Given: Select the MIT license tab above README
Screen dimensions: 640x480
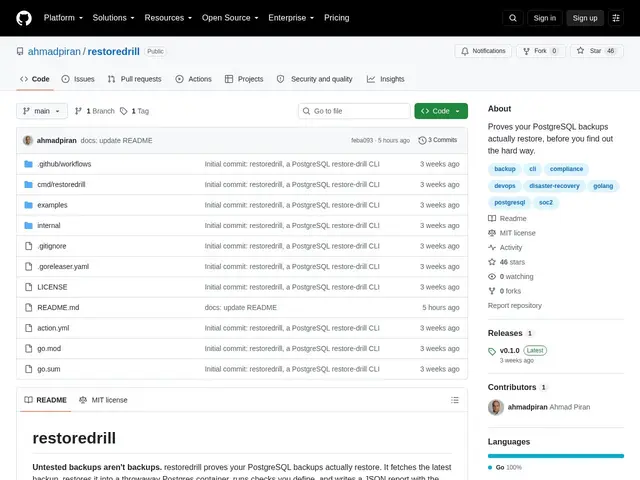Looking at the screenshot, I should tap(103, 400).
